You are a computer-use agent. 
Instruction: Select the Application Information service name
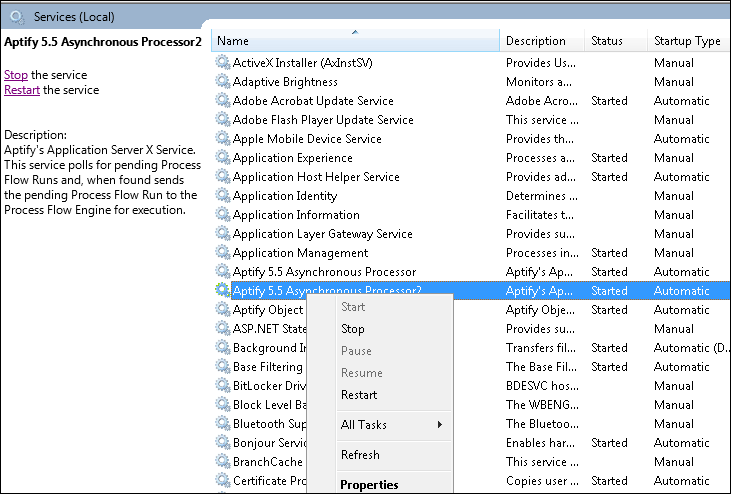pos(296,215)
